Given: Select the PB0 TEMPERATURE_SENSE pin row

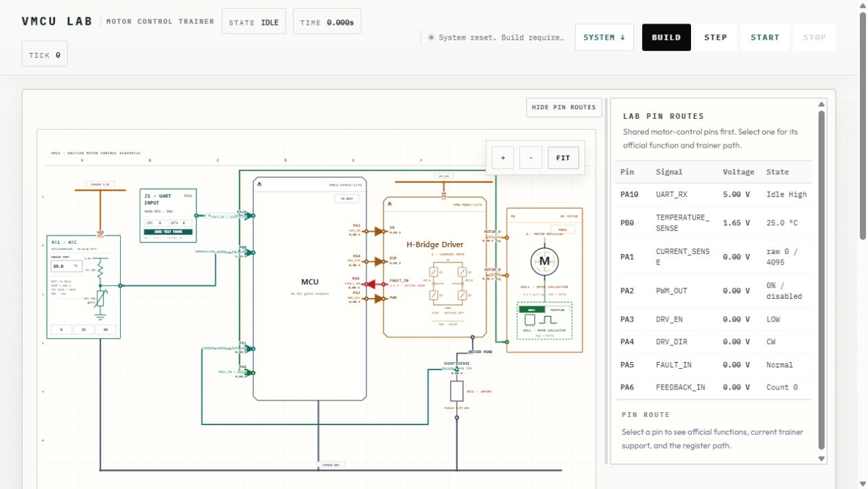Looking at the screenshot, I should pos(714,223).
